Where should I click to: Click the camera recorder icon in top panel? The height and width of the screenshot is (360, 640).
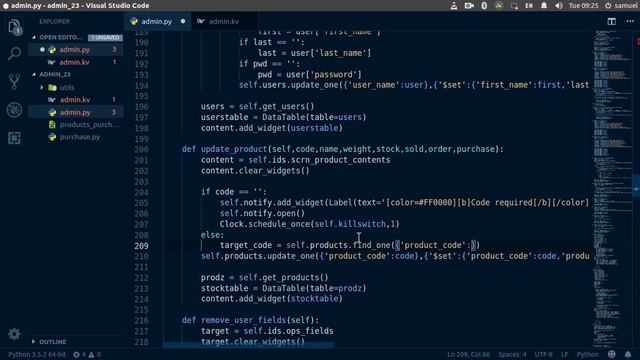[x=469, y=6]
